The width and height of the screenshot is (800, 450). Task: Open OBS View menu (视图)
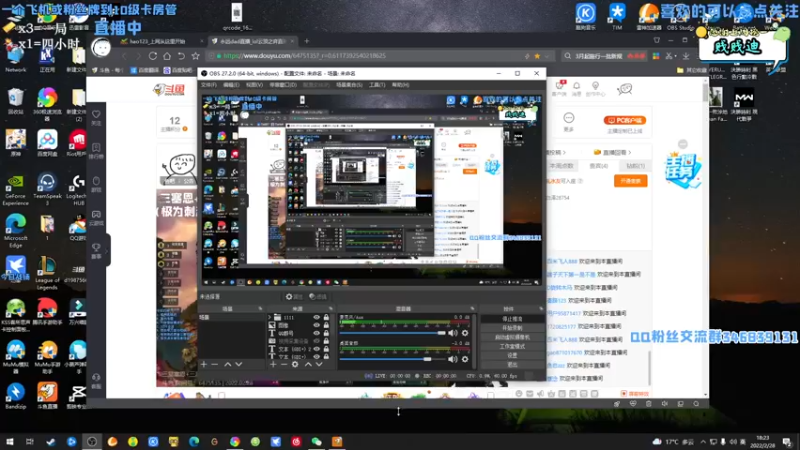click(x=254, y=85)
